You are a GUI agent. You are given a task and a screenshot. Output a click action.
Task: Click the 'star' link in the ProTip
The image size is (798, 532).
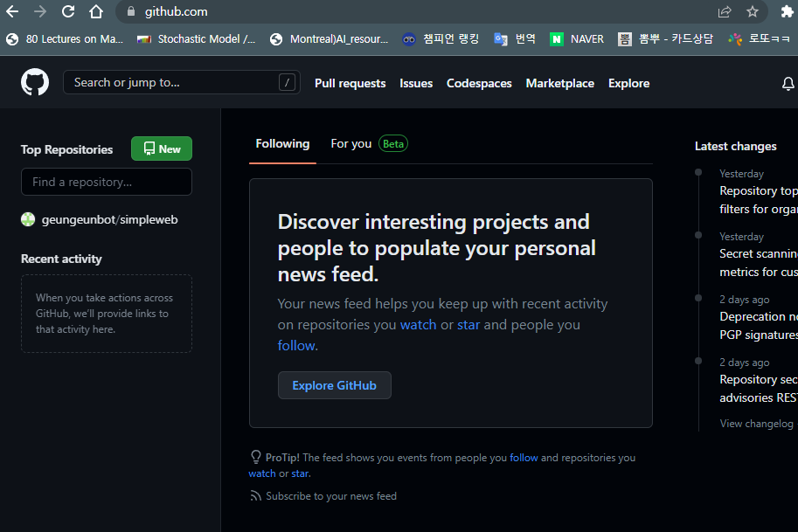(x=301, y=473)
